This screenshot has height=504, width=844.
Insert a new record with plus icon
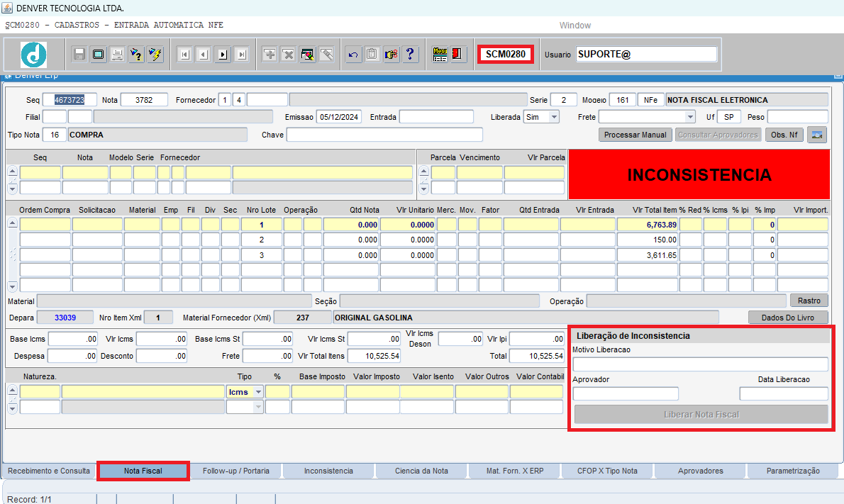(270, 55)
